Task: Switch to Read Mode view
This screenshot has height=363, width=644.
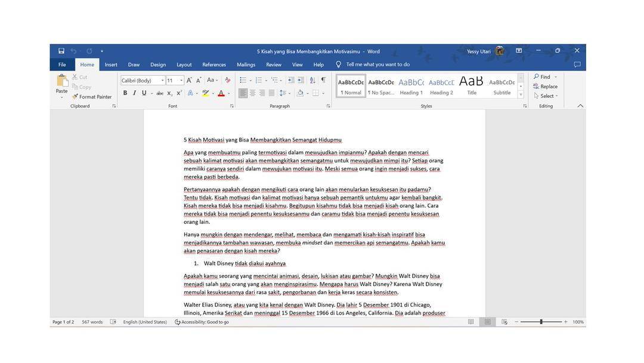Action: pos(470,322)
